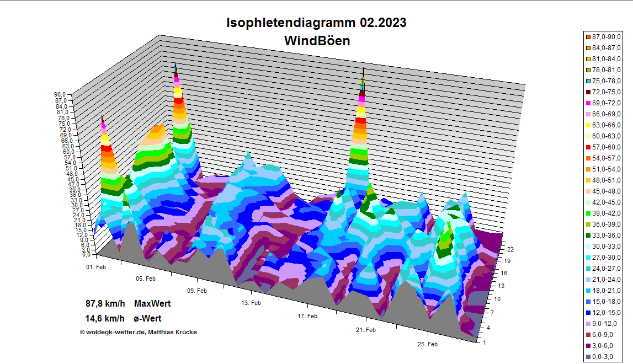633x364 pixels.
Task: Click legend label "42,0-45,0"
Action: 607,202
